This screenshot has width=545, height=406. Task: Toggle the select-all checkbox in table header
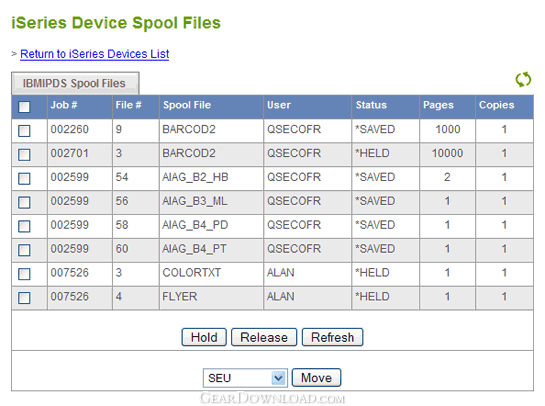[x=24, y=107]
